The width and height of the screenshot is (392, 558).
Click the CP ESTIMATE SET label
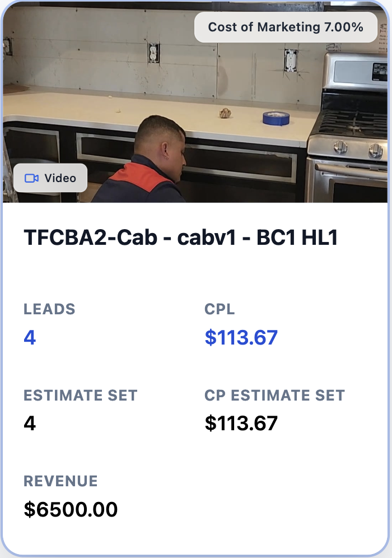click(x=274, y=395)
